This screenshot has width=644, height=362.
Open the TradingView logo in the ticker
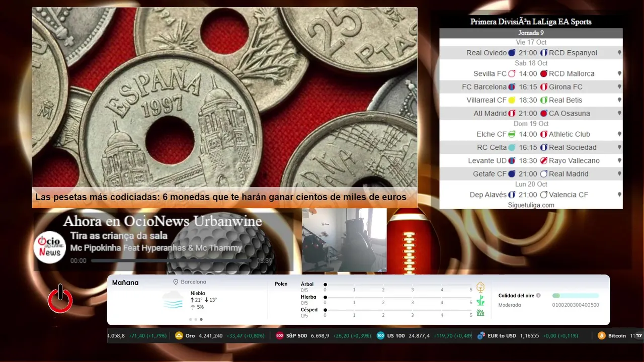pyautogui.click(x=639, y=336)
